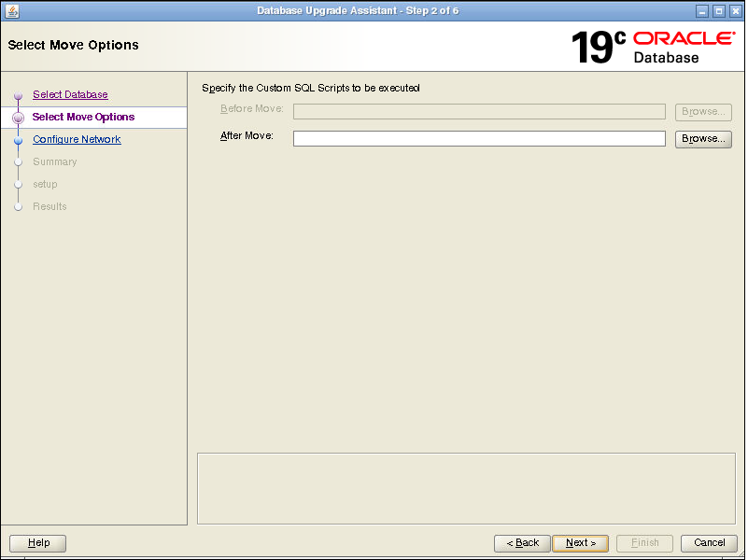Select the Select Move Options step label
Viewport: 748px width, 560px height.
coord(83,117)
